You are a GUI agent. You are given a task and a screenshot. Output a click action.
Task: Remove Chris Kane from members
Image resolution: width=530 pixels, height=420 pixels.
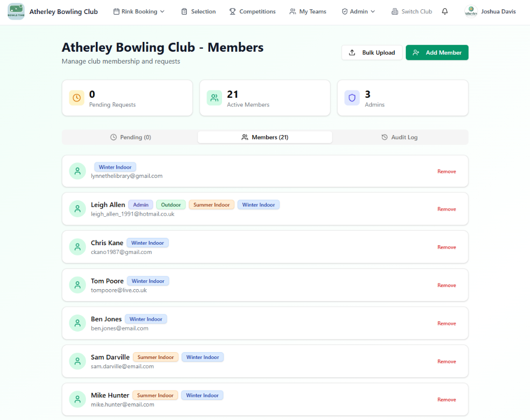[x=447, y=247]
